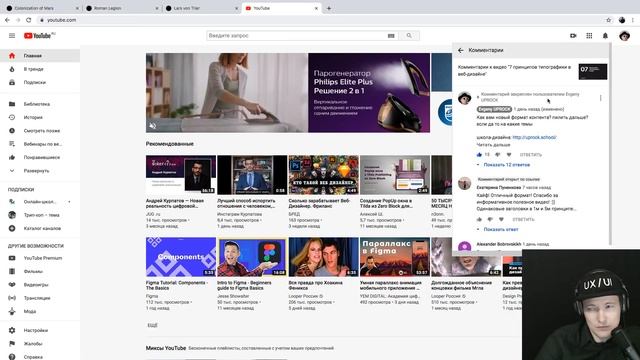Open the YouTube hamburger guide menu

tap(12, 36)
